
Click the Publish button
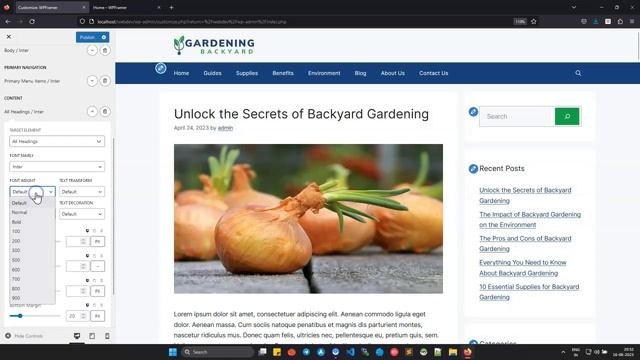point(87,37)
